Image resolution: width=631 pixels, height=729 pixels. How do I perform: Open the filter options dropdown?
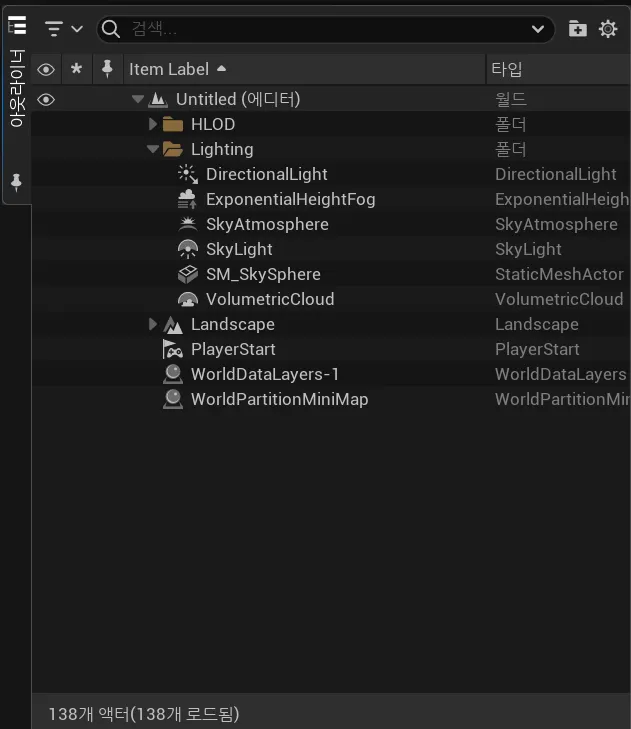click(64, 29)
